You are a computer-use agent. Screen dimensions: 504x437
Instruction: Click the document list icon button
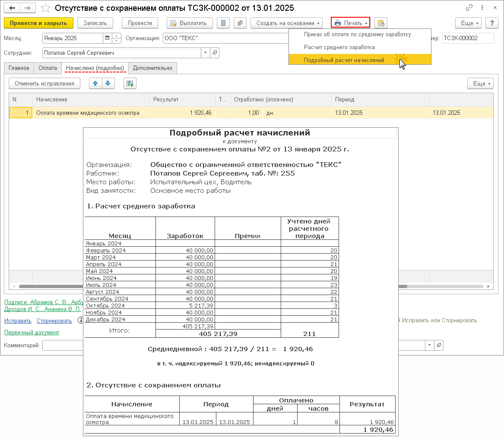pyautogui.click(x=223, y=23)
